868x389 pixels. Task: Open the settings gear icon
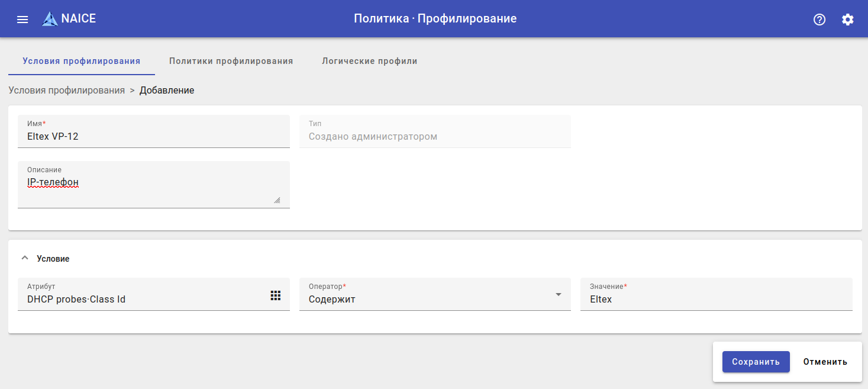coord(848,20)
